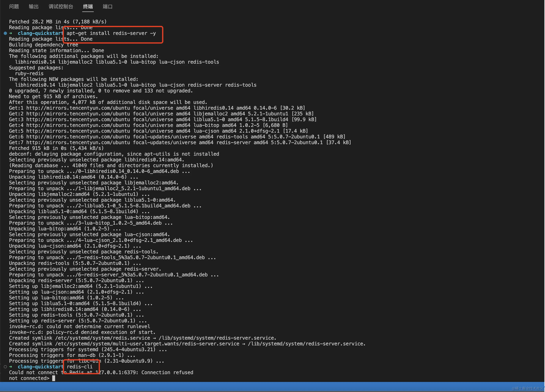Click hollow circle marker beside redis-cli command
Screen dimensions: 545x392
tap(5, 367)
